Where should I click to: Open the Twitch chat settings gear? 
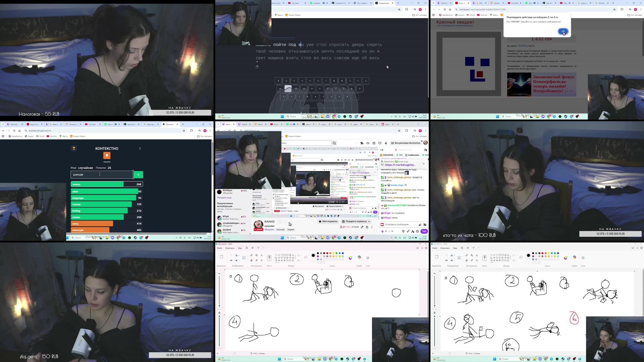(417, 231)
